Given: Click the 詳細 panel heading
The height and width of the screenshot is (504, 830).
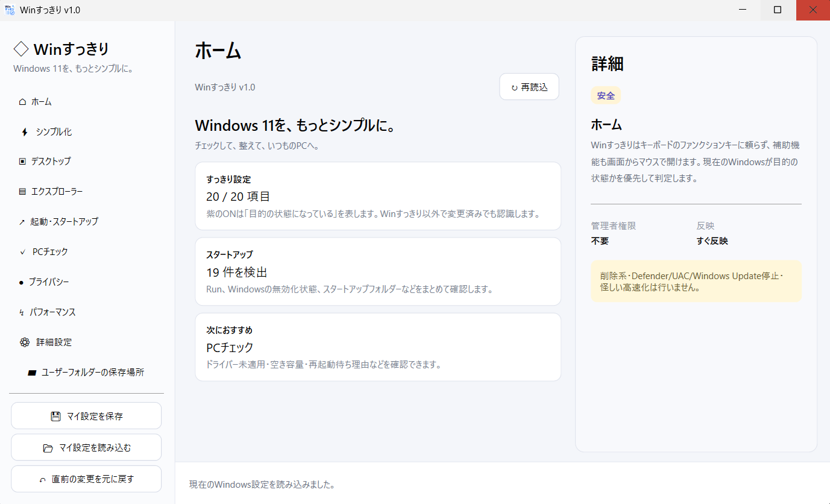Looking at the screenshot, I should (608, 63).
